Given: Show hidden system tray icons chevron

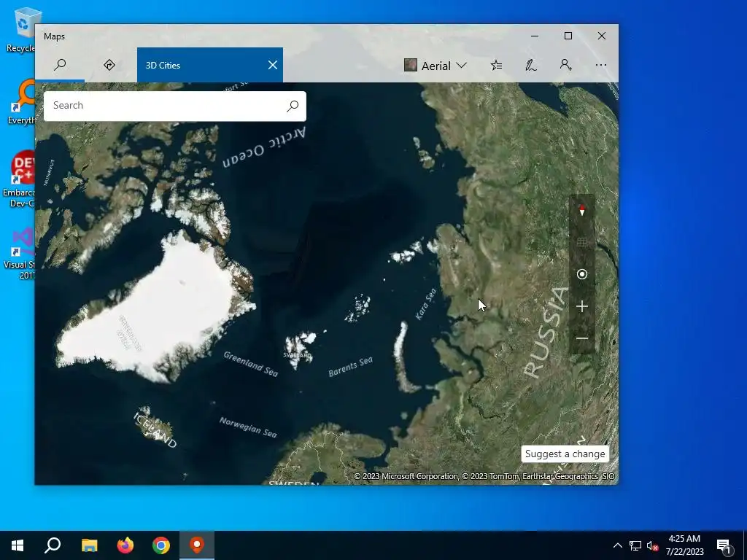Looking at the screenshot, I should click(x=617, y=545).
